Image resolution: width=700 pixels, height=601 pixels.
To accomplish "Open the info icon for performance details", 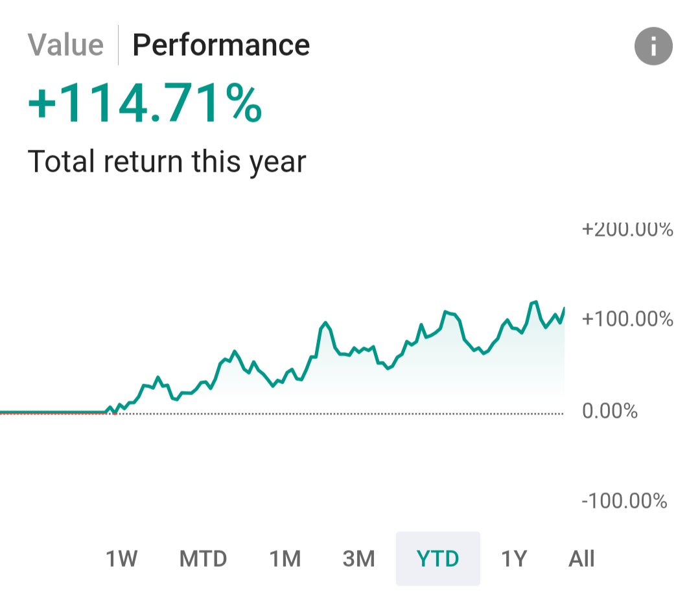I will tap(653, 47).
